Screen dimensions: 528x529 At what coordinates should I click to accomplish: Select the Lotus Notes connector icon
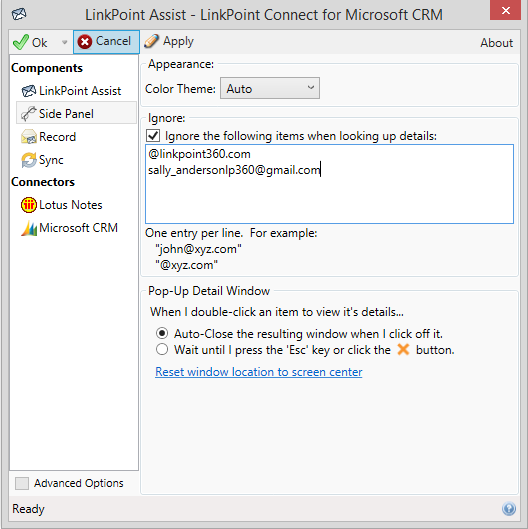point(29,205)
